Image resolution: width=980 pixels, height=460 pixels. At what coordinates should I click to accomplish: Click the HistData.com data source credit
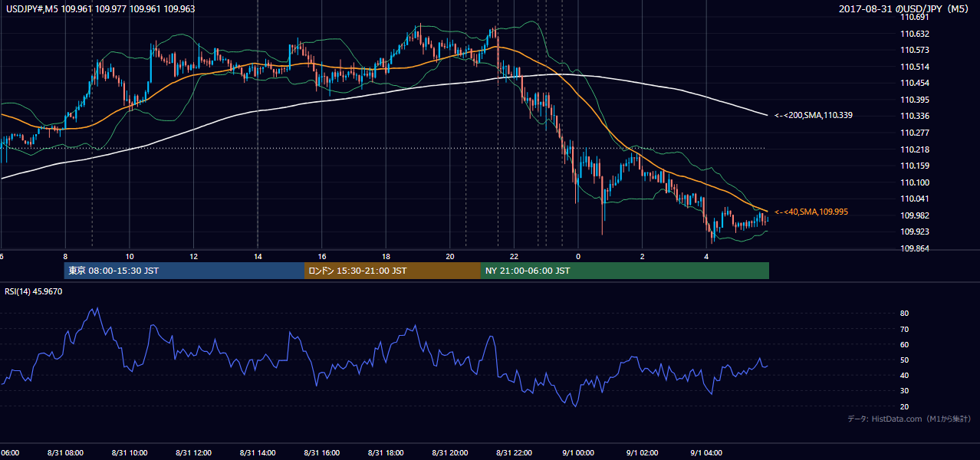click(909, 419)
